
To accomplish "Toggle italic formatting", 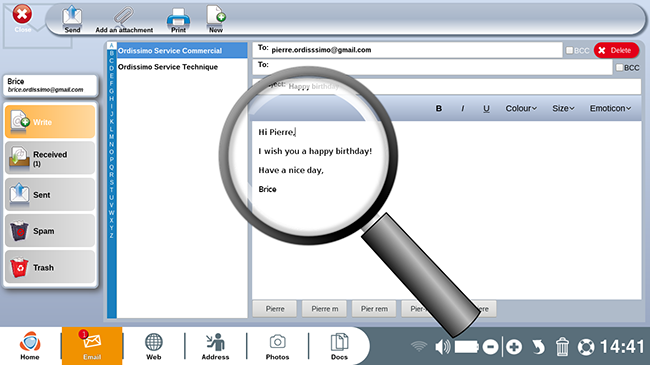I will click(x=463, y=108).
